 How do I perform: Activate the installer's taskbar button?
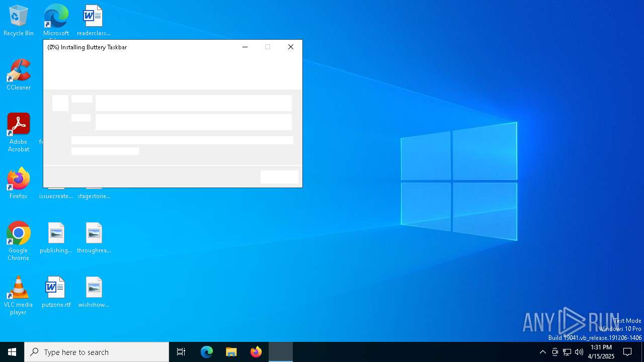pos(281,352)
